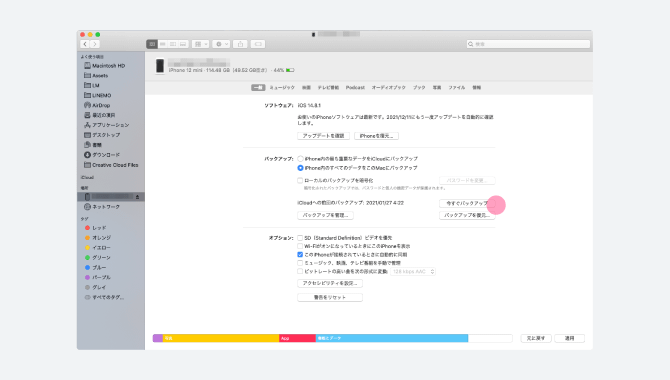Open the gear action menu
This screenshot has height=380, width=670.
point(221,44)
